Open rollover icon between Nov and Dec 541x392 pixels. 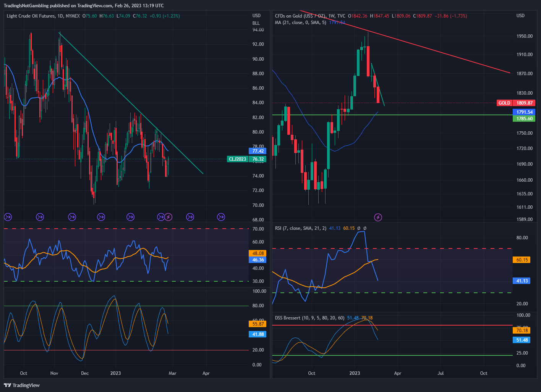click(72, 217)
